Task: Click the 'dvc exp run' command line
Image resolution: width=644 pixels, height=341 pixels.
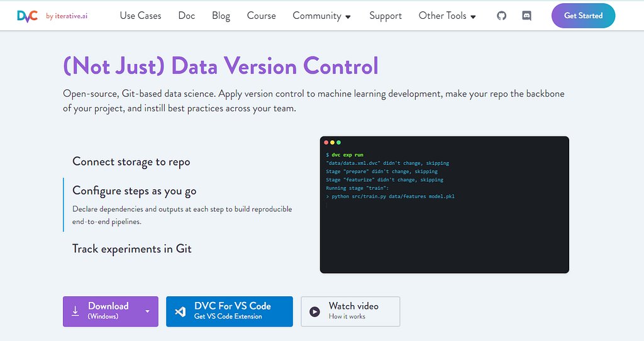Action: 345,155
